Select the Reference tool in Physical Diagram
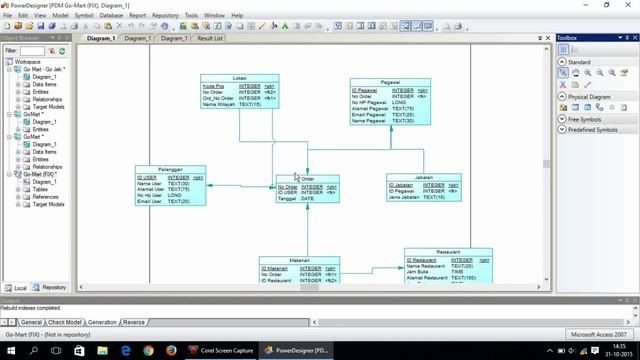This screenshot has width=640, height=360. click(x=600, y=108)
